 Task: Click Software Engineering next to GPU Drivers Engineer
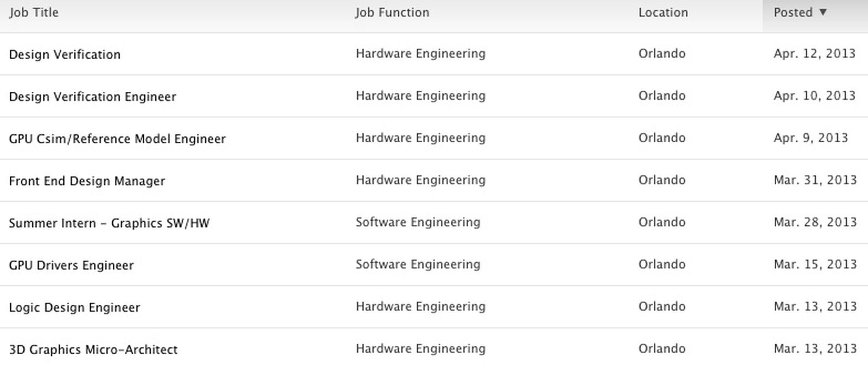418,265
